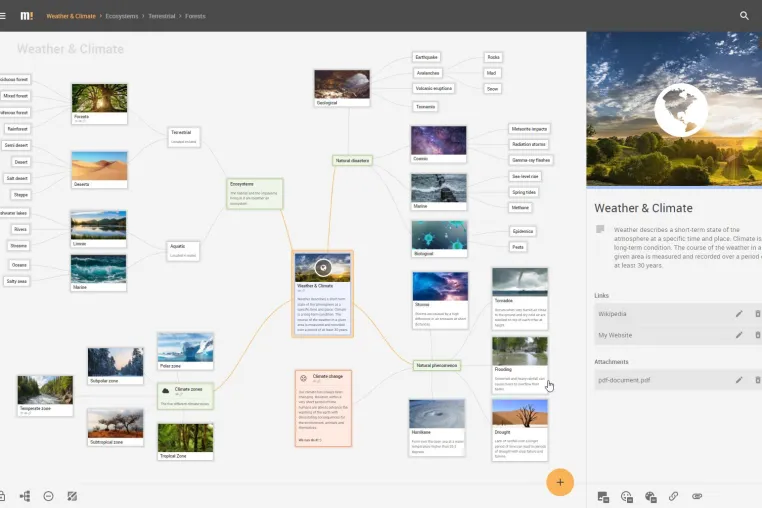Click the add link chain icon
The width and height of the screenshot is (762, 508).
pos(674,496)
